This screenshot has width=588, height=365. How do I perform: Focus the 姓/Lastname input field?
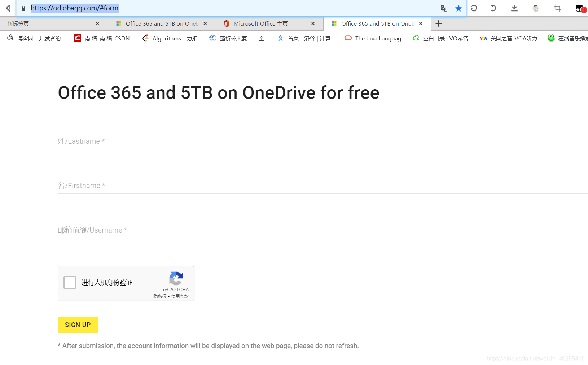(x=323, y=141)
